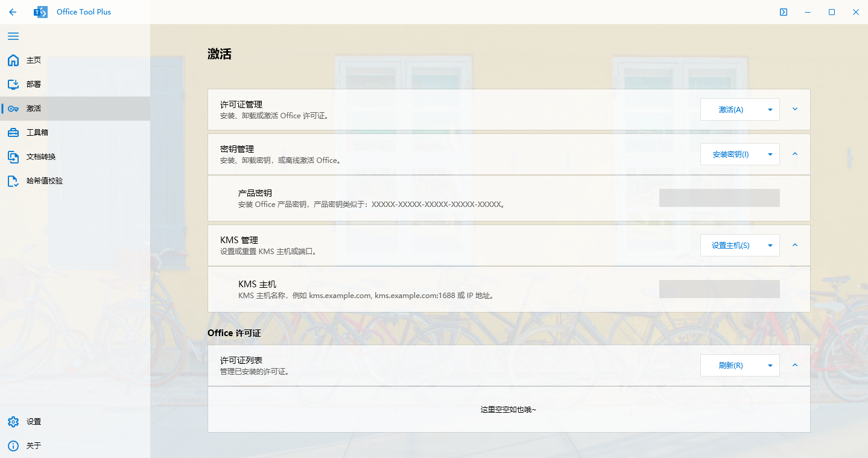
Task: Toggle the hamburger navigation menu
Action: pyautogui.click(x=13, y=36)
